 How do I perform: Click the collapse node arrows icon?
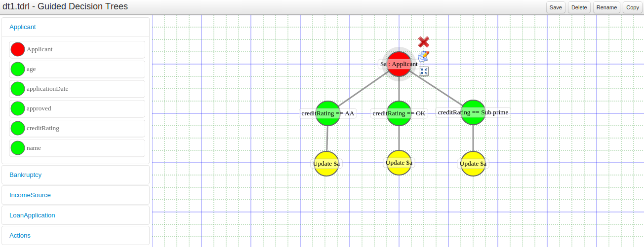(x=424, y=71)
